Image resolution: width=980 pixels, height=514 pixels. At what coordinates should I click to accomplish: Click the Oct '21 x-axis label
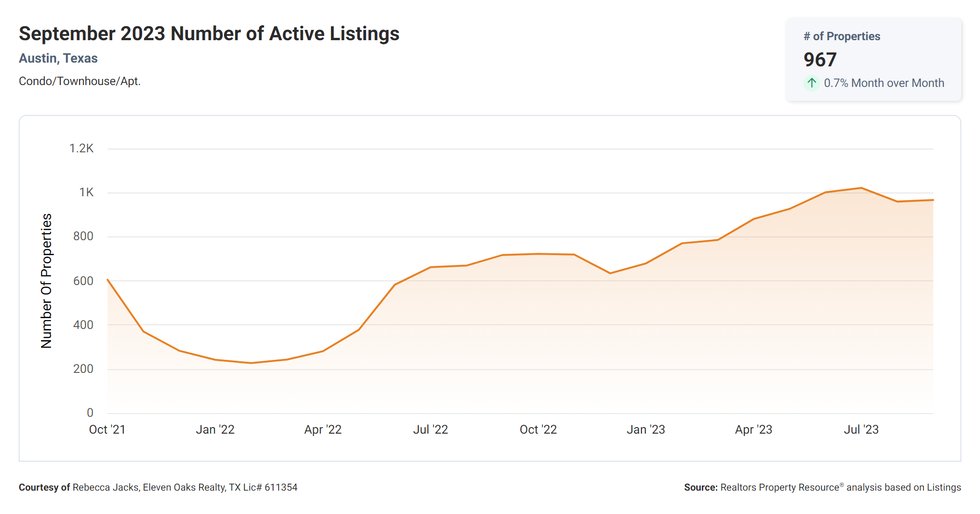pos(107,429)
